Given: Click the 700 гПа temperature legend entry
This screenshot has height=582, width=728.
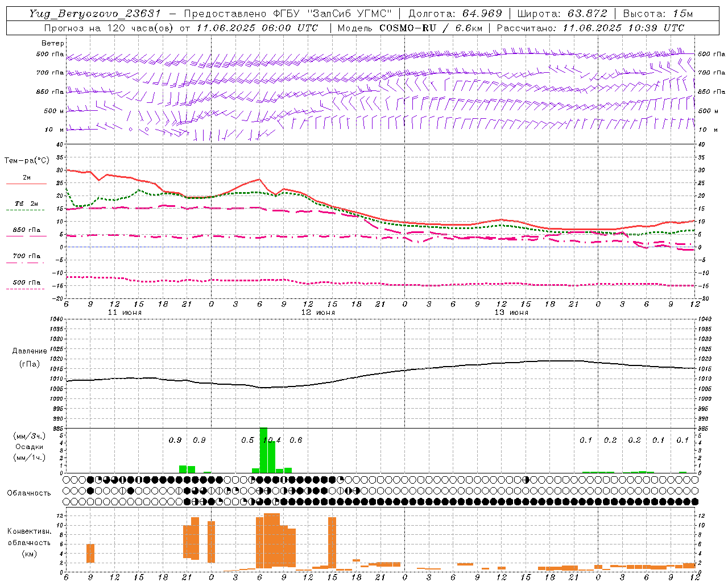Looking at the screenshot, I should point(26,256).
